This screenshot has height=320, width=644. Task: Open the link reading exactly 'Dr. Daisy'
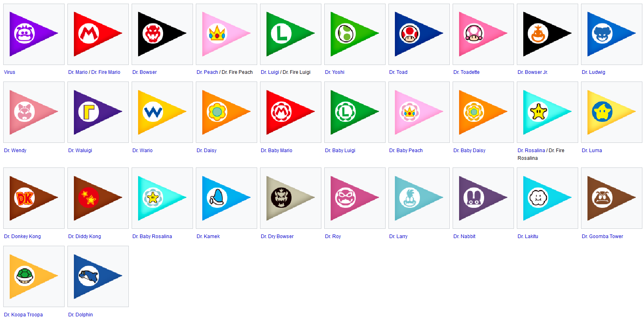(x=206, y=151)
